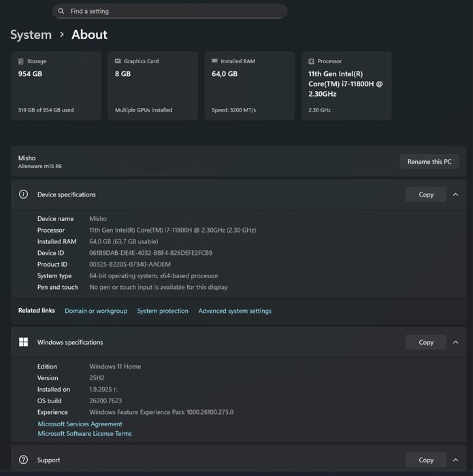The width and height of the screenshot is (473, 476).
Task: Copy the Device specifications
Action: (x=426, y=194)
